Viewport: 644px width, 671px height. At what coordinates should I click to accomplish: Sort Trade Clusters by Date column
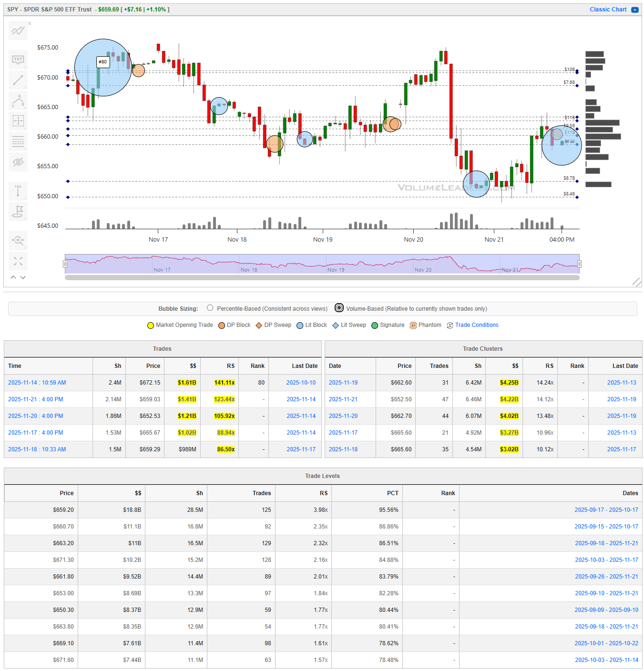(x=350, y=366)
